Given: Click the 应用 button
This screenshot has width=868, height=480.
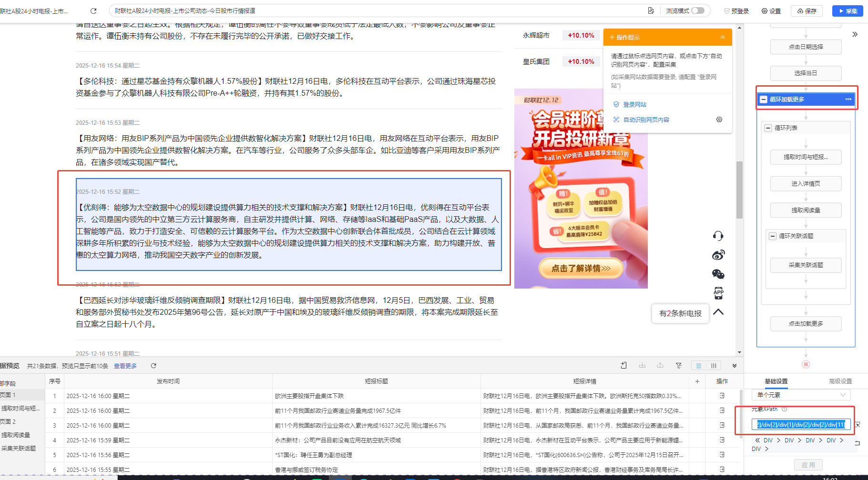Looking at the screenshot, I should click(x=808, y=465).
